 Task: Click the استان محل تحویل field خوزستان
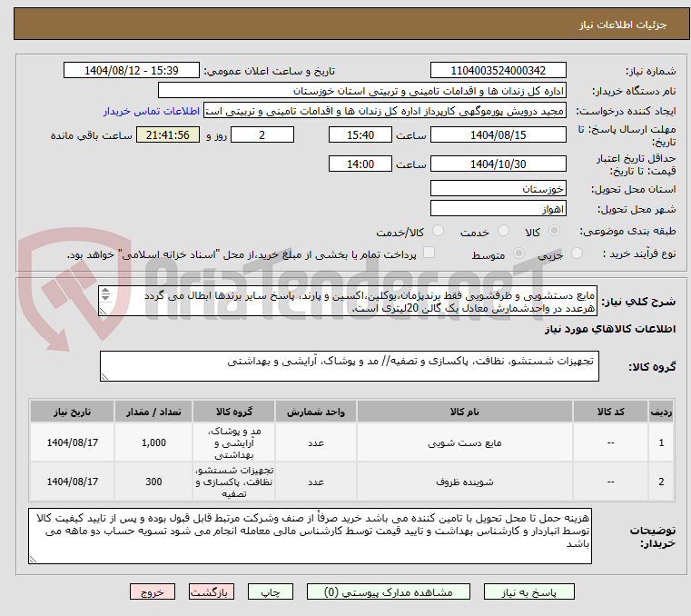point(498,189)
